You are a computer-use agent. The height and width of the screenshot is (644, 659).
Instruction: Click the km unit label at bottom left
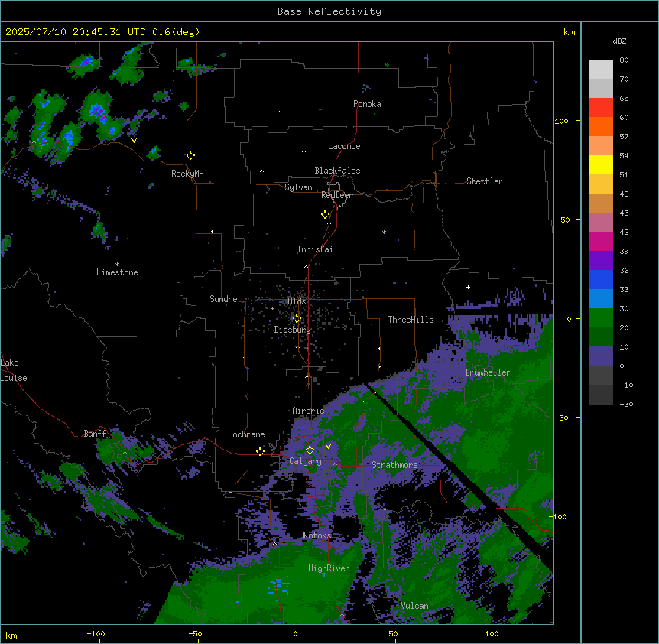[11, 636]
